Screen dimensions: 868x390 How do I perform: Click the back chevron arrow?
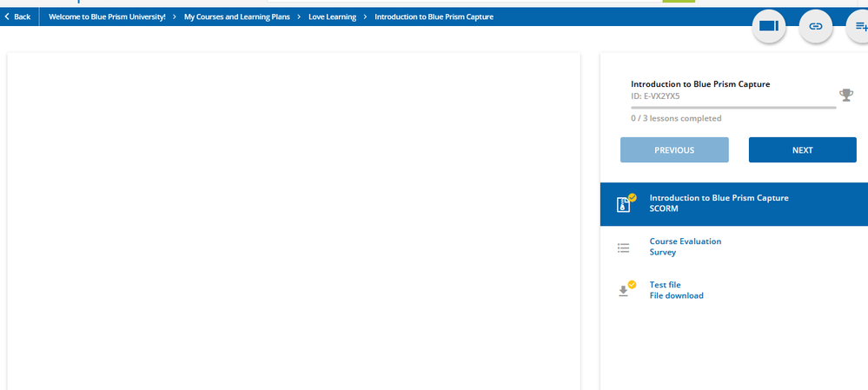[x=7, y=17]
